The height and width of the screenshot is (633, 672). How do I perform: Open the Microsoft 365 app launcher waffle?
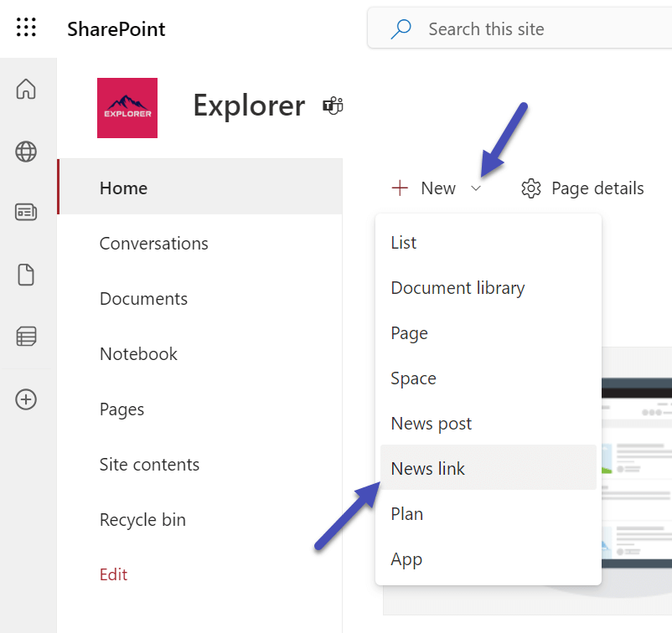(x=26, y=28)
